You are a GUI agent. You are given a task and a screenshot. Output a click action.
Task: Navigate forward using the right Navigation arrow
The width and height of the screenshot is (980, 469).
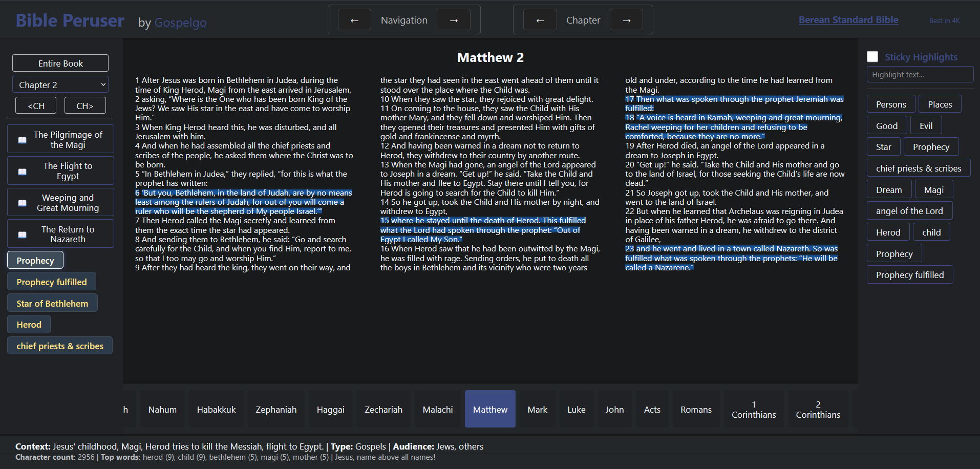[x=454, y=19]
